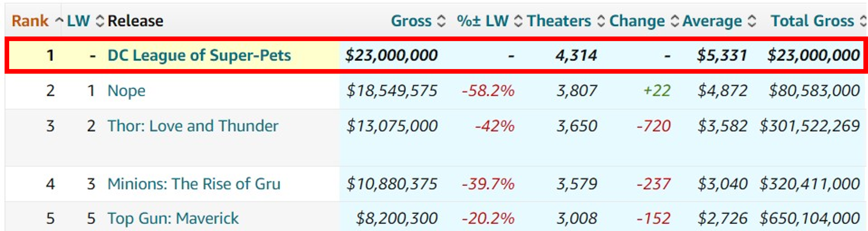Open Minions: The Rise of Gru link
The width and height of the screenshot is (868, 231).
(194, 184)
